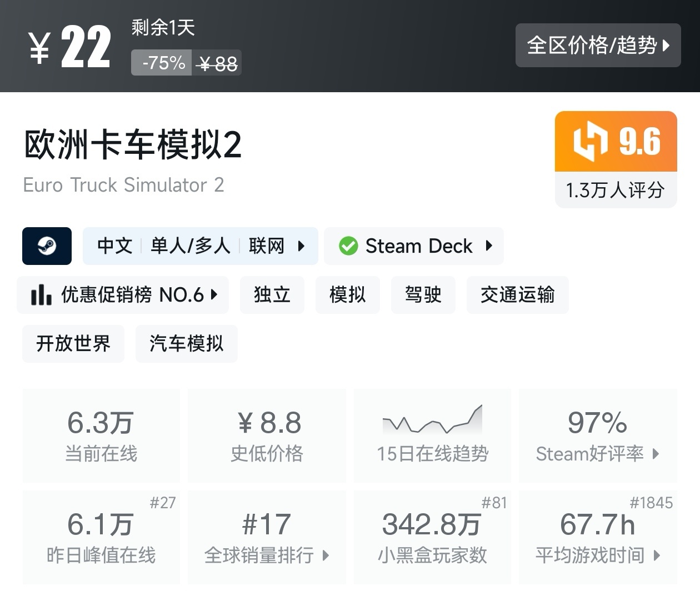The image size is (700, 591).
Task: Click the green Steam Deck verified checkmark
Action: [348, 246]
